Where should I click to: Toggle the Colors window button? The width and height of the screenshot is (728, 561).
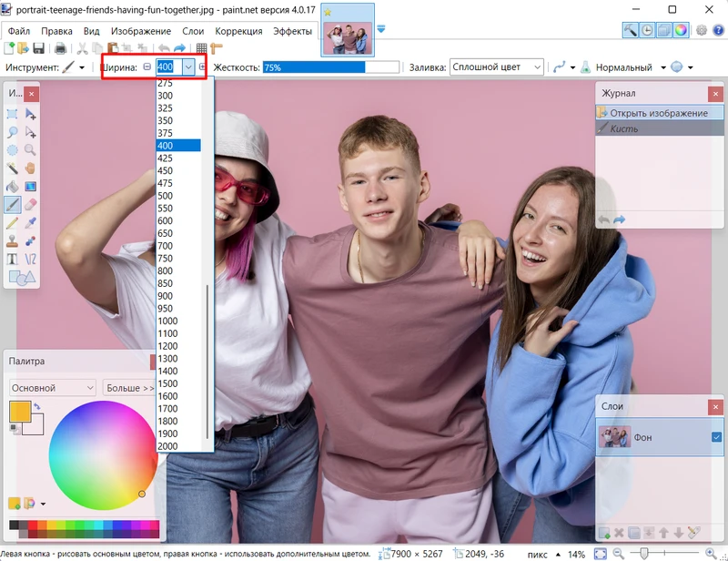[681, 30]
